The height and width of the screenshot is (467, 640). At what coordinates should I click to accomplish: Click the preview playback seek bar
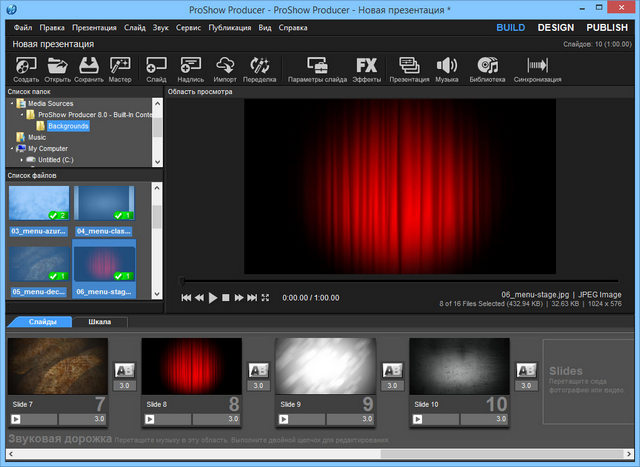pos(400,282)
